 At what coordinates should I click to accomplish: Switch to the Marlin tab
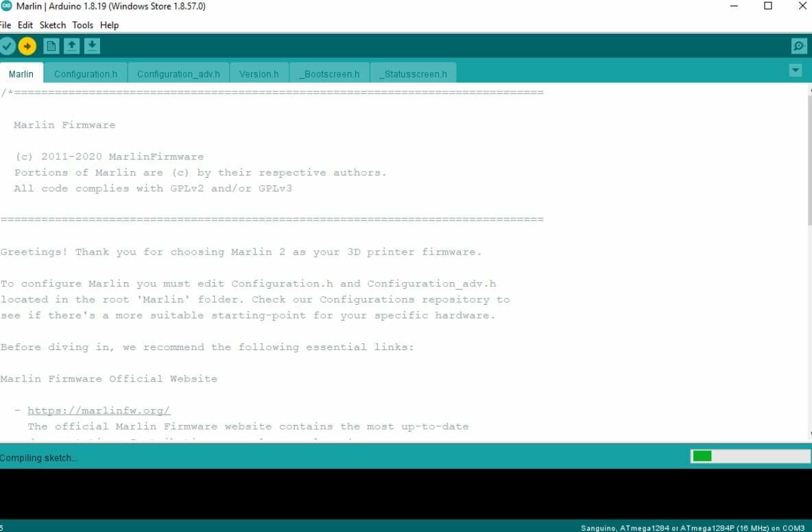tap(21, 73)
